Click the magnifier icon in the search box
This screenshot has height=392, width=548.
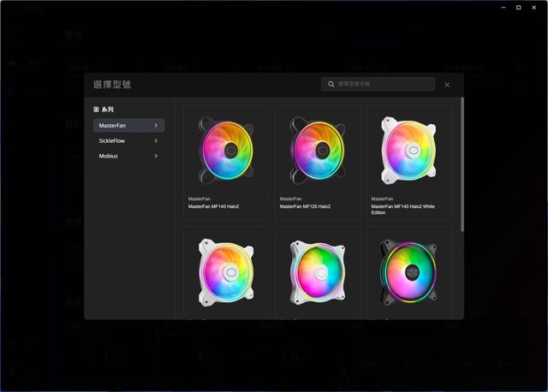pos(331,85)
